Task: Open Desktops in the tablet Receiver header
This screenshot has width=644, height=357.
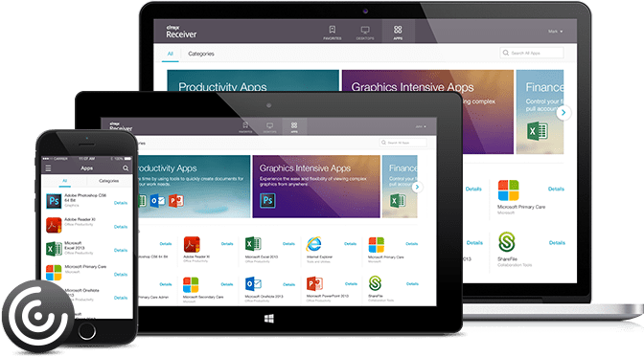Action: [x=270, y=127]
